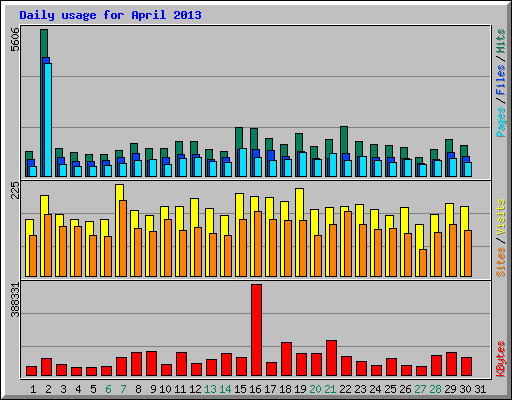
Task: Click the KBytes legend label
Action: (x=500, y=359)
